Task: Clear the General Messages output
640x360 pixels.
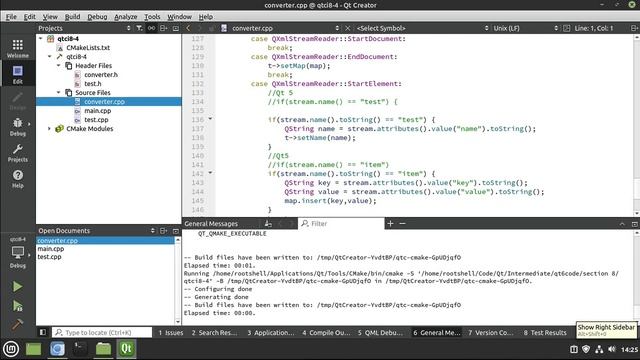Action: point(268,223)
